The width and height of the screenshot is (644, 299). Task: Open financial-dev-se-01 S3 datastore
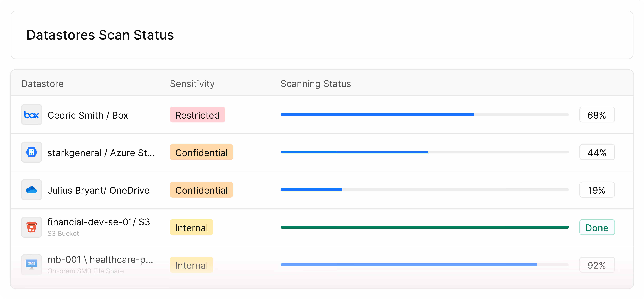coord(99,222)
